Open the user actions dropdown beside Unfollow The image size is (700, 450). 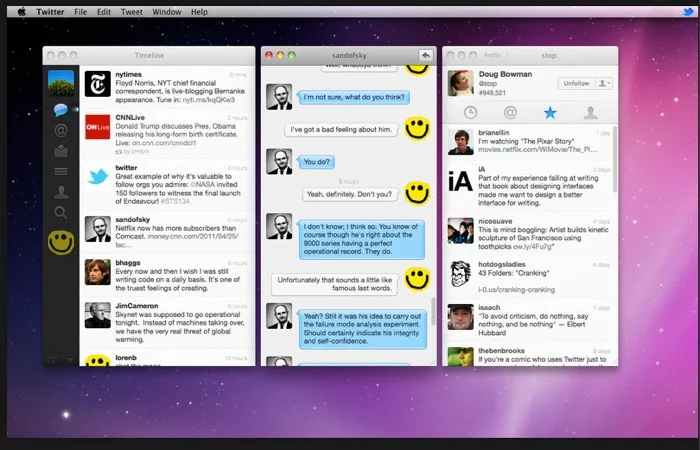coord(604,83)
